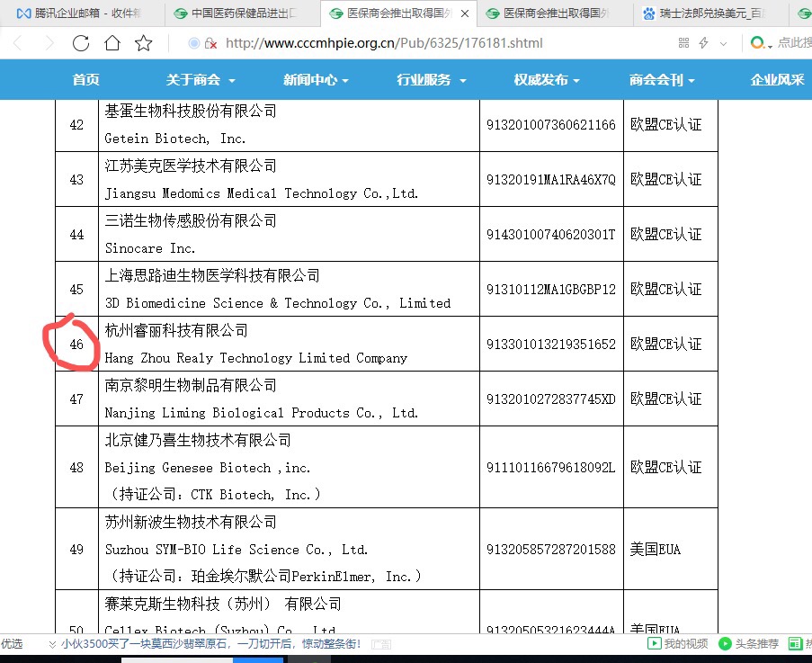Expand the news ticker chevron in status bar

tap(52, 644)
